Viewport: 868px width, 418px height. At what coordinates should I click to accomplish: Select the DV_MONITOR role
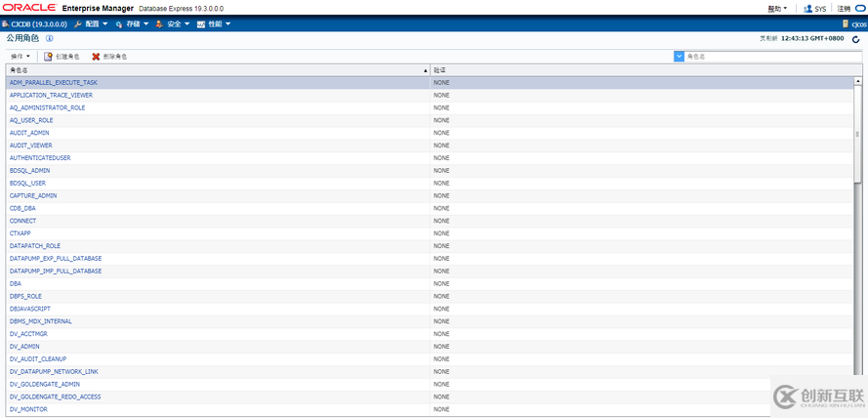point(28,409)
